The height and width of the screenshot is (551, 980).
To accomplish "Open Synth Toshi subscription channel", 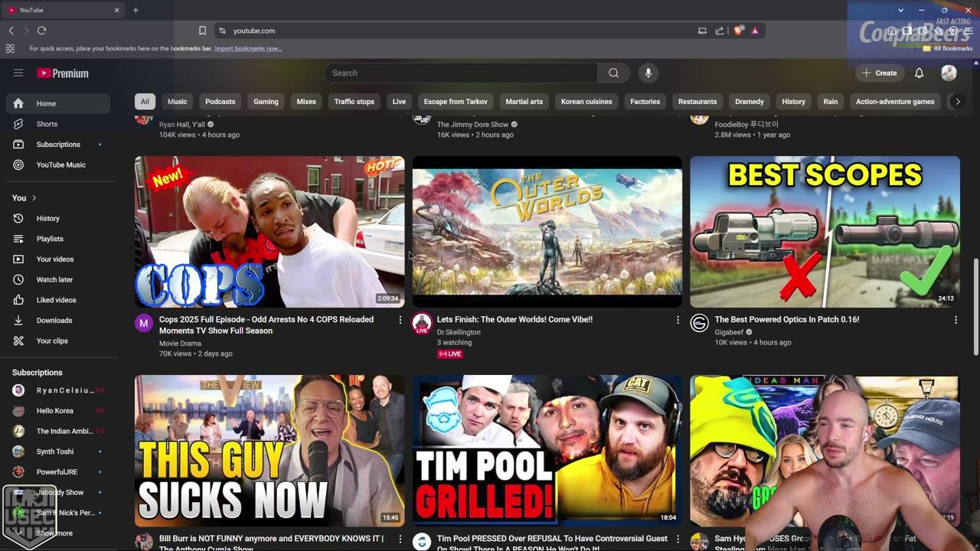I will 58,452.
